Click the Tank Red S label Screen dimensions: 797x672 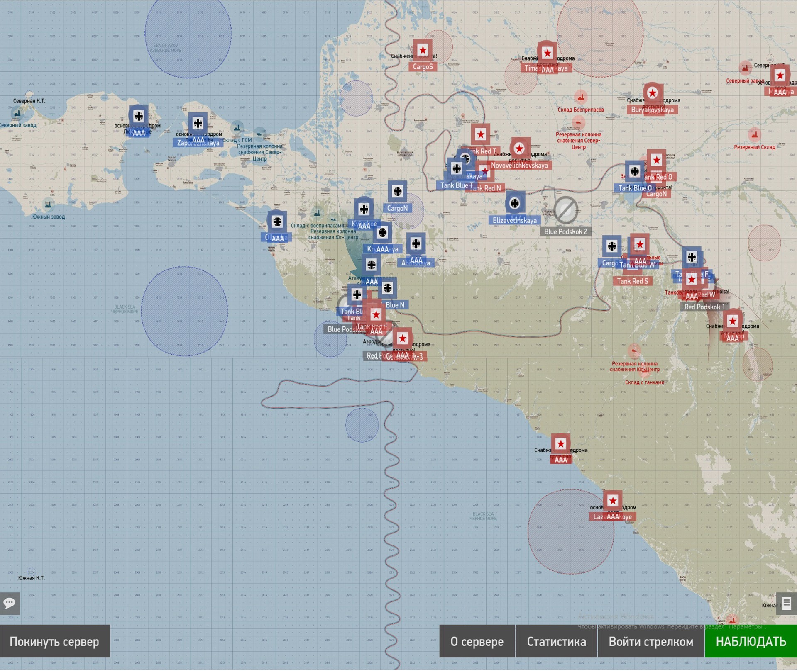coord(632,281)
